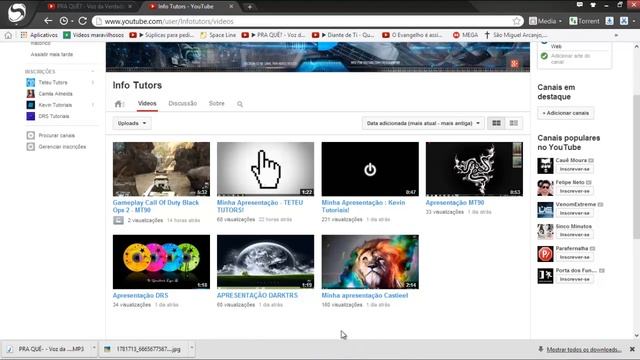
Task: Switch to list view layout
Action: point(513,123)
